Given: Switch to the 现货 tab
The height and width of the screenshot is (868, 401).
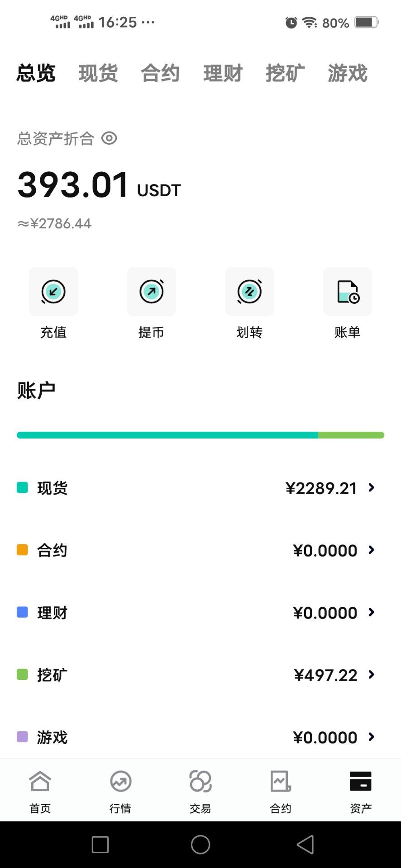Looking at the screenshot, I should coord(98,73).
